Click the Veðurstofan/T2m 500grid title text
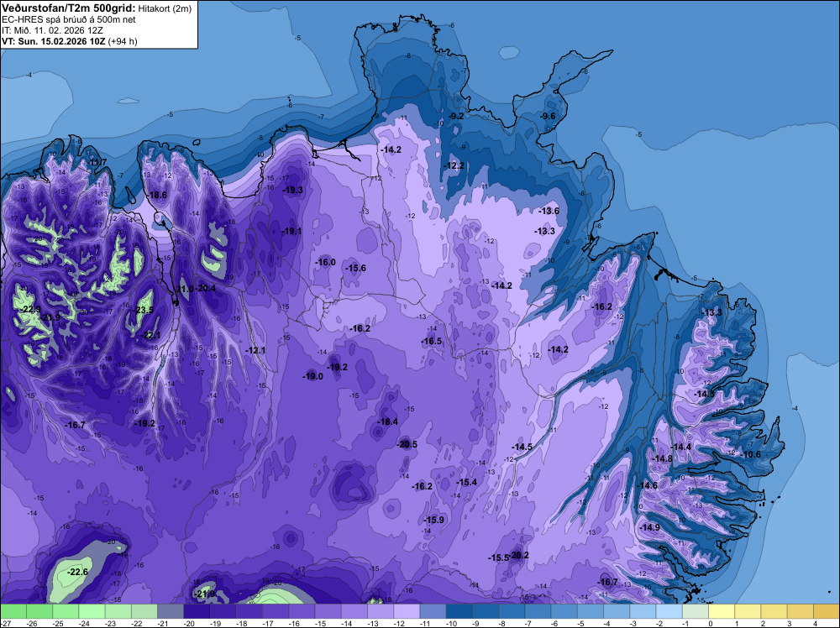This screenshot has width=840, height=628. [x=68, y=8]
